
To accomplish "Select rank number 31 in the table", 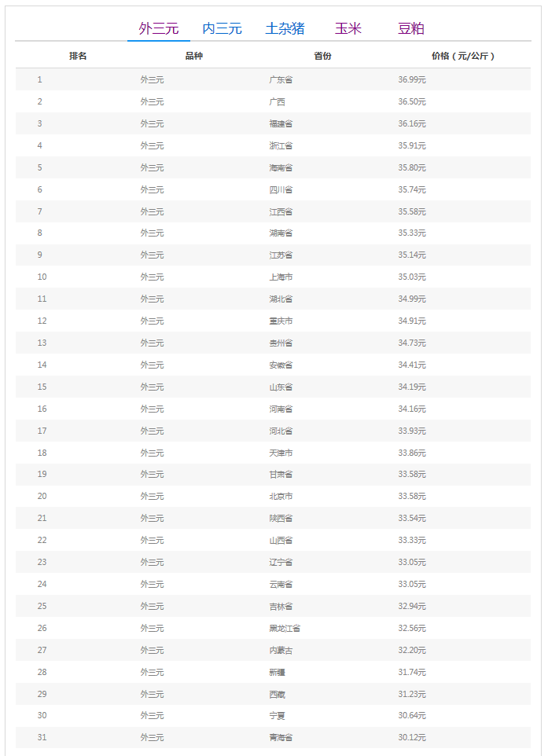I will tap(42, 738).
